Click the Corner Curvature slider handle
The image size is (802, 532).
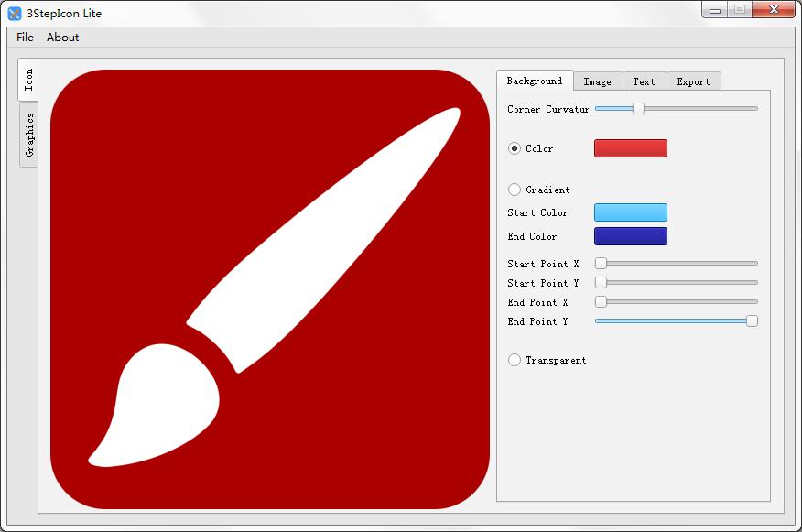[x=638, y=108]
